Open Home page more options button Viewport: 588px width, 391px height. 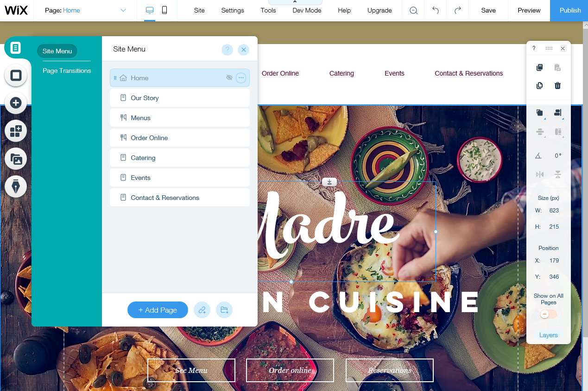coord(241,78)
